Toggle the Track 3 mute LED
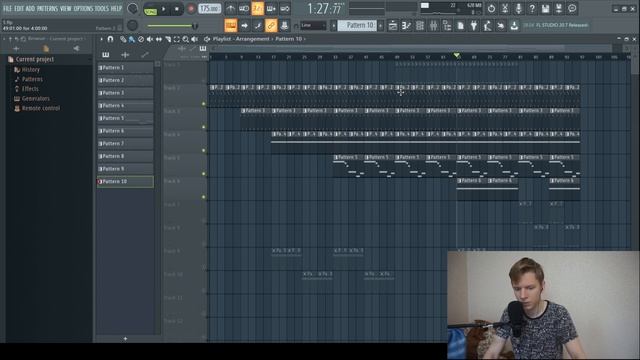This screenshot has height=360, width=640. (x=204, y=127)
